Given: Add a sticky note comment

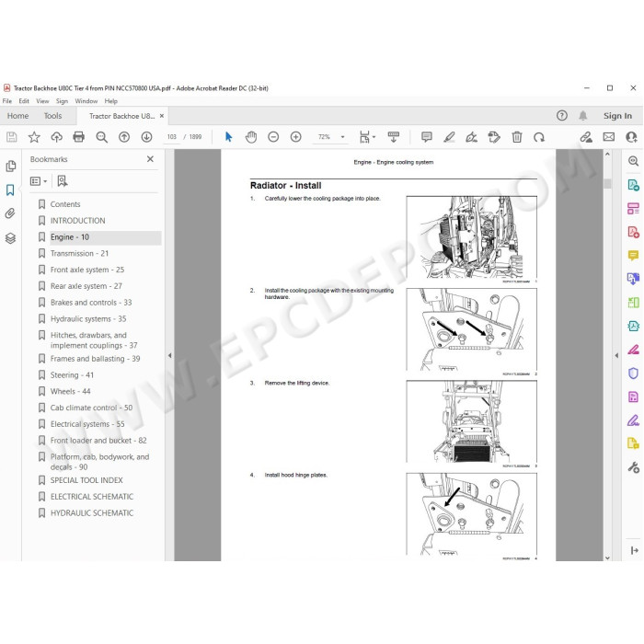Looking at the screenshot, I should pos(427,137).
